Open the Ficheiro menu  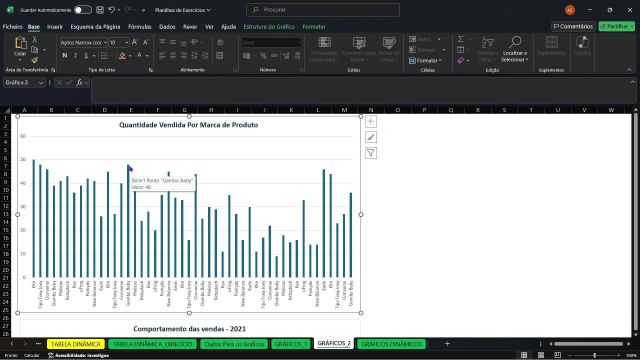tap(13, 27)
